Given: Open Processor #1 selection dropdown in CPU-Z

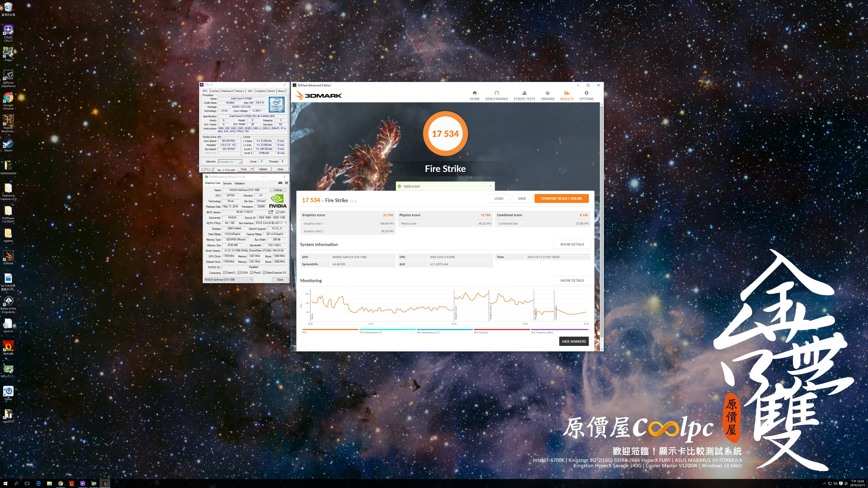Looking at the screenshot, I should click(x=230, y=162).
